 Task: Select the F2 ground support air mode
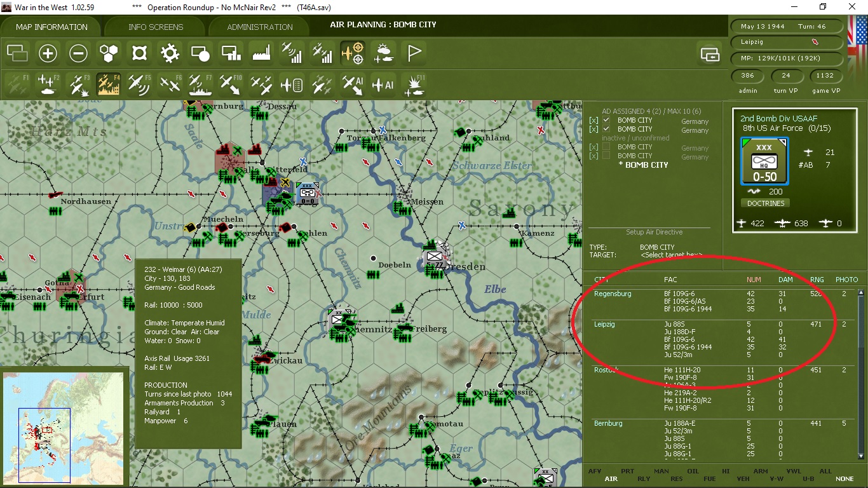(48, 84)
